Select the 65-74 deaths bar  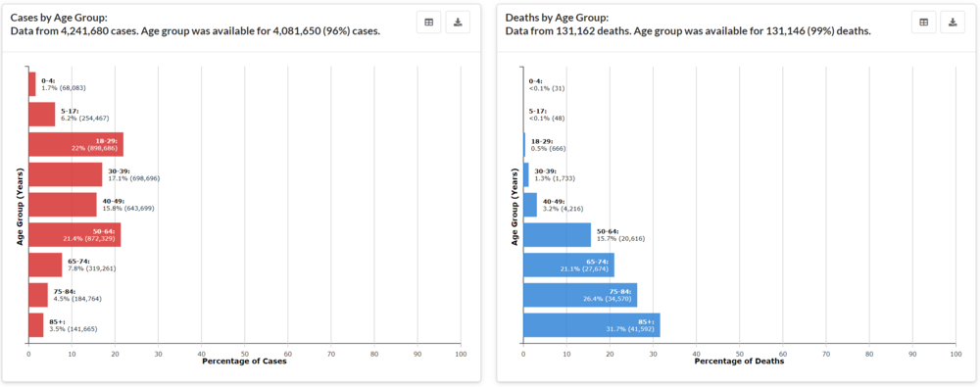point(568,266)
